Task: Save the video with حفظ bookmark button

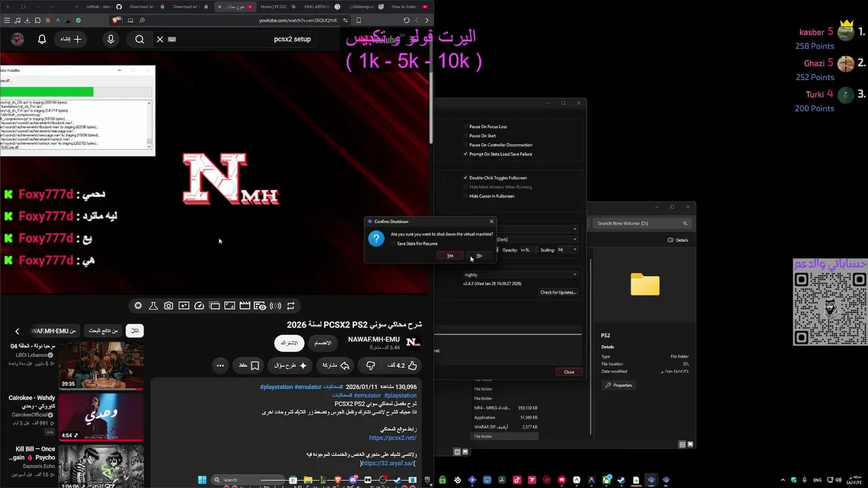Action: [249, 365]
